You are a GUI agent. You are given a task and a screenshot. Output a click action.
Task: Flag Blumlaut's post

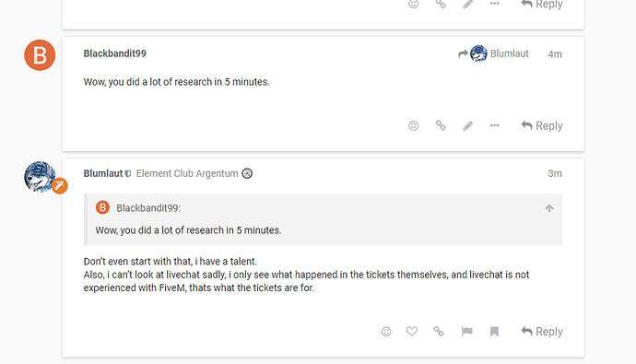pyautogui.click(x=466, y=332)
